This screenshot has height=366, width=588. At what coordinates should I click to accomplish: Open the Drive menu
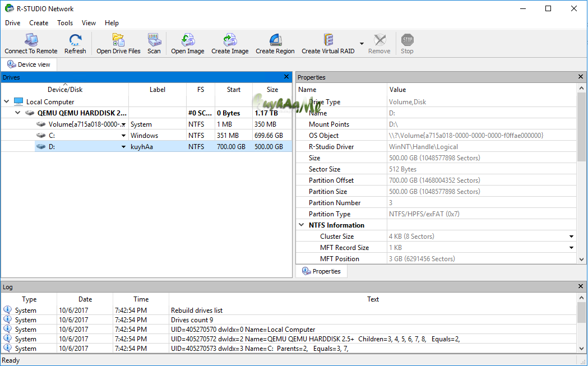pyautogui.click(x=13, y=23)
